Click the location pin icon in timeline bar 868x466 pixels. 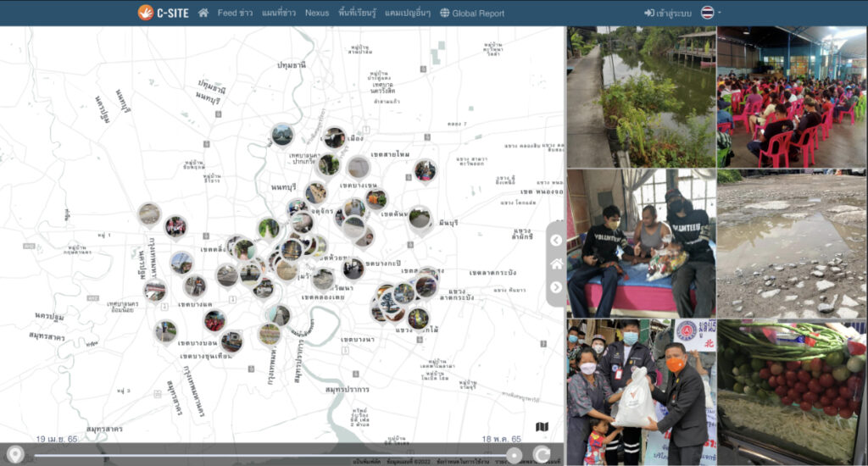click(x=15, y=455)
